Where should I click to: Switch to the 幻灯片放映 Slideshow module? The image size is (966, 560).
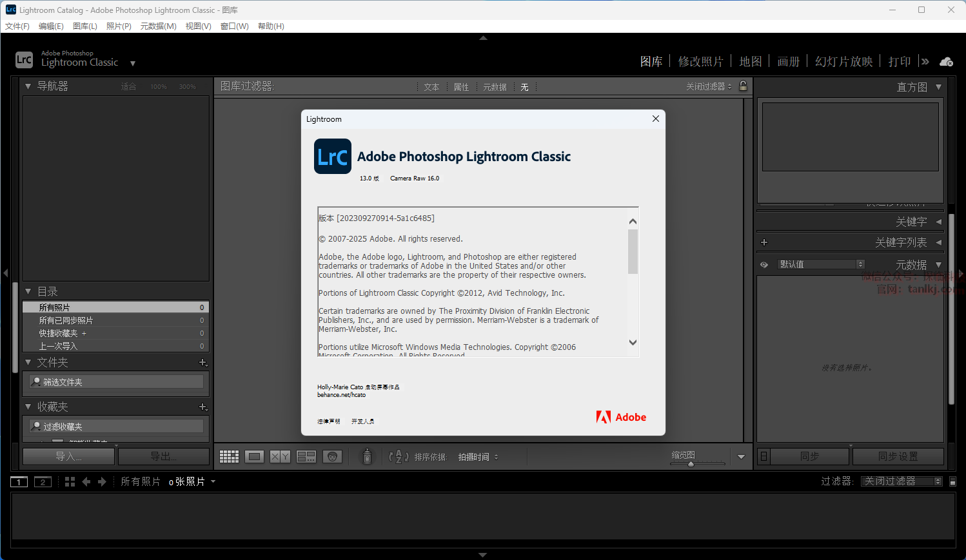[x=844, y=61]
